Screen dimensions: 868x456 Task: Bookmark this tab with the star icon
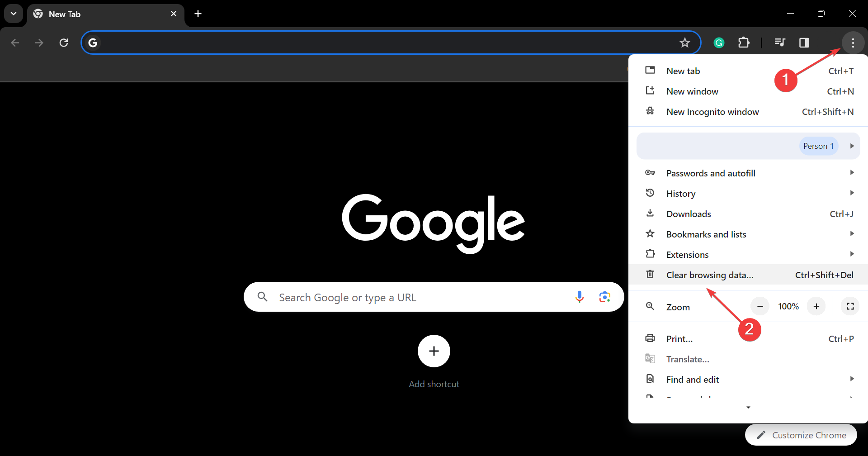[x=685, y=43]
